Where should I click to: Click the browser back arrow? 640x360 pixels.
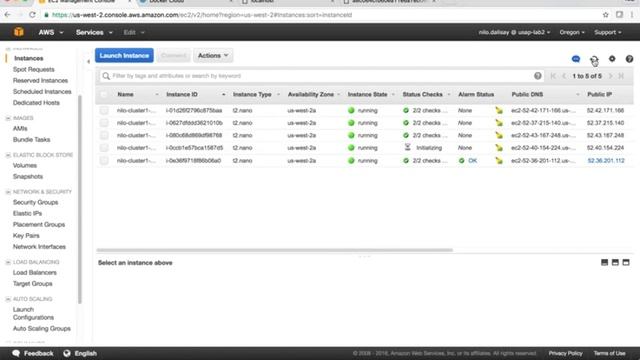coord(8,15)
